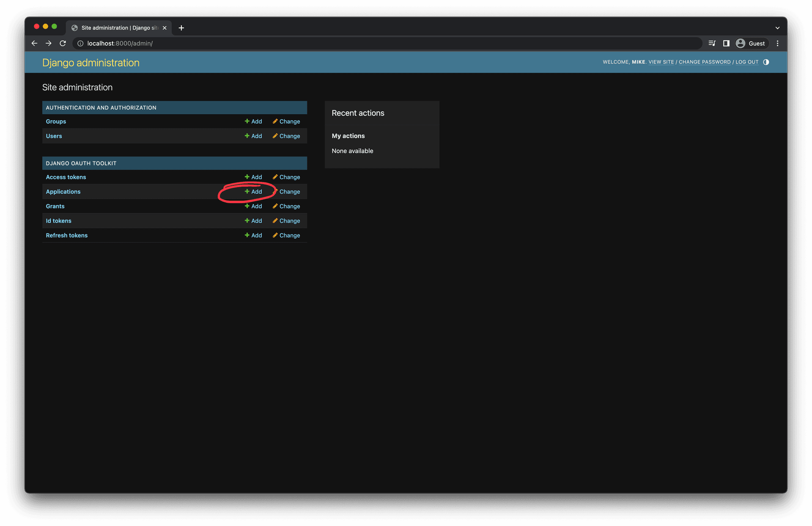Image resolution: width=812 pixels, height=526 pixels.
Task: Open the Refresh tokens model list
Action: click(66, 235)
